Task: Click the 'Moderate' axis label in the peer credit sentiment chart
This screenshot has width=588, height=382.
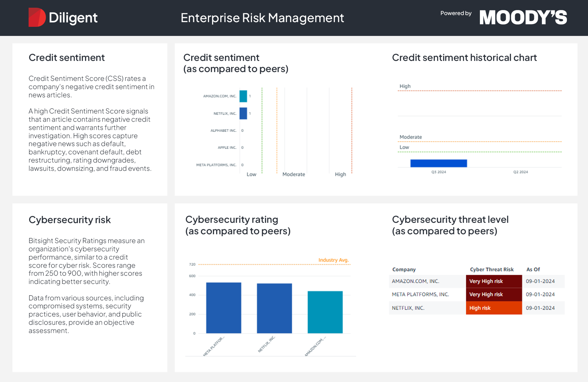Action: pyautogui.click(x=294, y=174)
